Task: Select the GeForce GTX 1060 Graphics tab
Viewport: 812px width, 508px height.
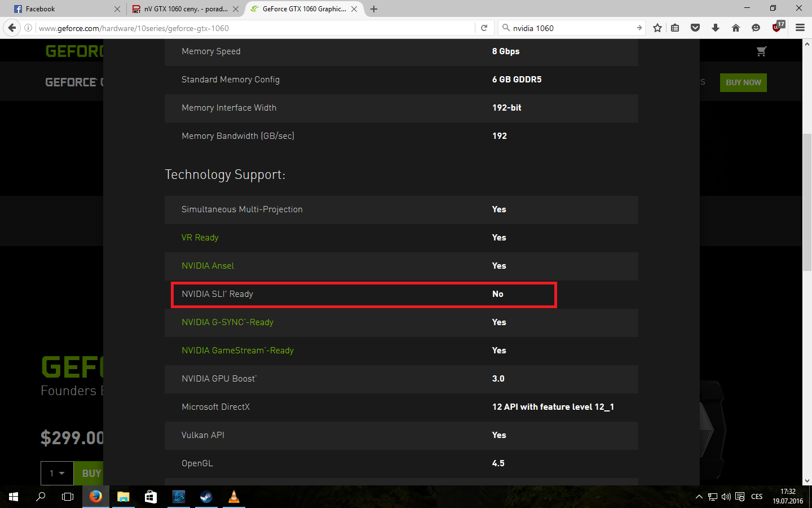Action: pos(303,9)
